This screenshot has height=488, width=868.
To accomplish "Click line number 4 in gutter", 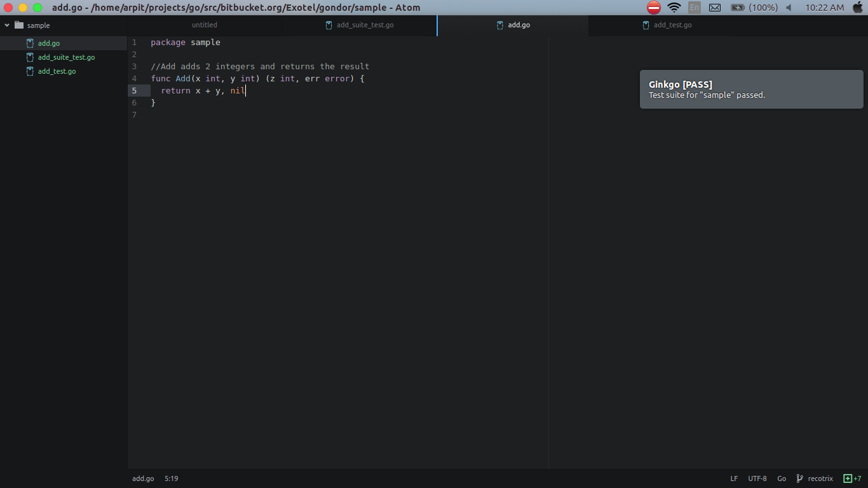I will click(x=134, y=79).
